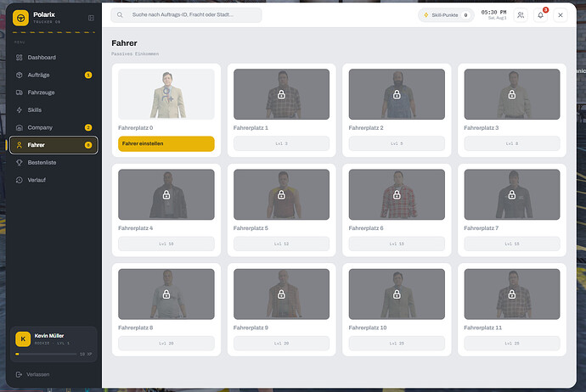Click the lock icon on Fahrerplatz 5
586x392 pixels.
(x=281, y=194)
